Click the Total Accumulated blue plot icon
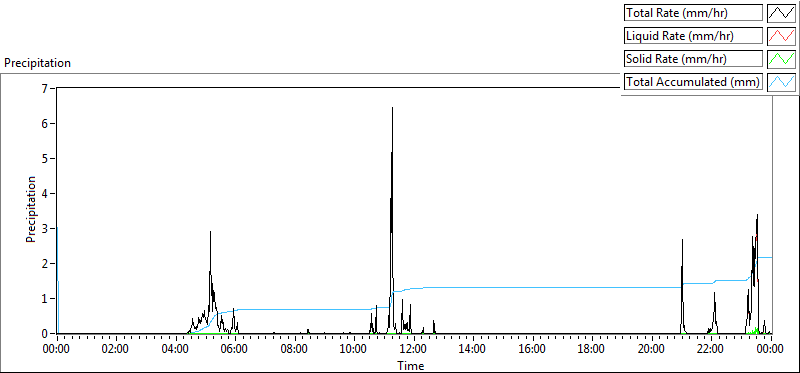Image resolution: width=800 pixels, height=373 pixels. (x=782, y=82)
